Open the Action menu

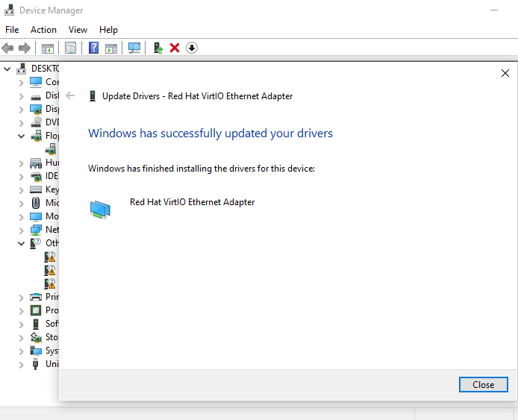tap(43, 30)
